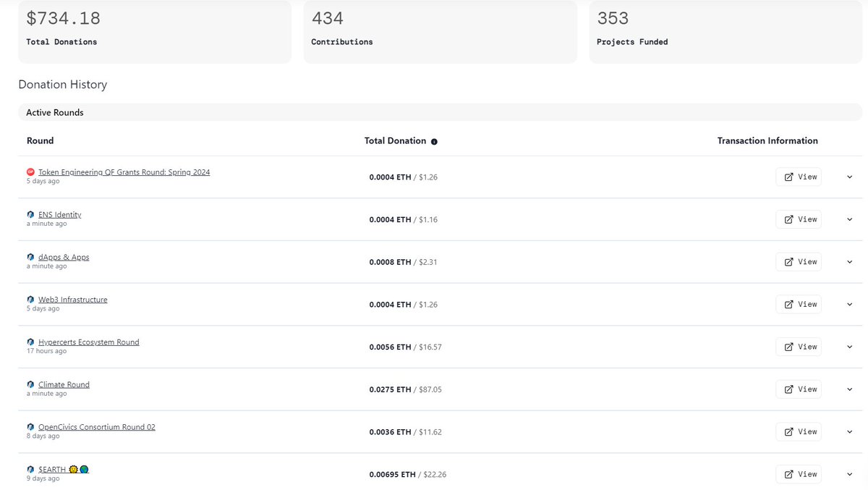The width and height of the screenshot is (868, 490).
Task: Open the dApps & Apps round link
Action: (64, 257)
